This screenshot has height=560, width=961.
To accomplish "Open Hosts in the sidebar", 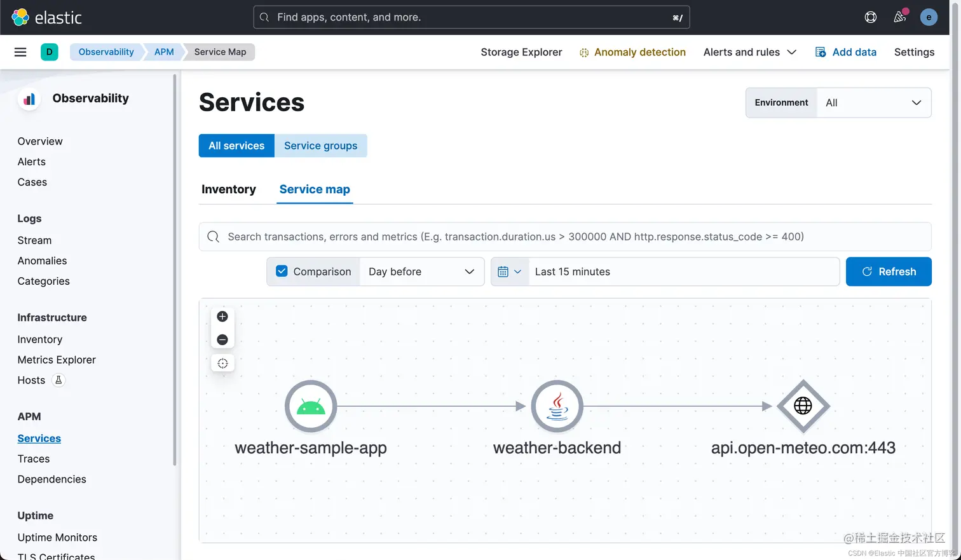I will click(x=31, y=380).
